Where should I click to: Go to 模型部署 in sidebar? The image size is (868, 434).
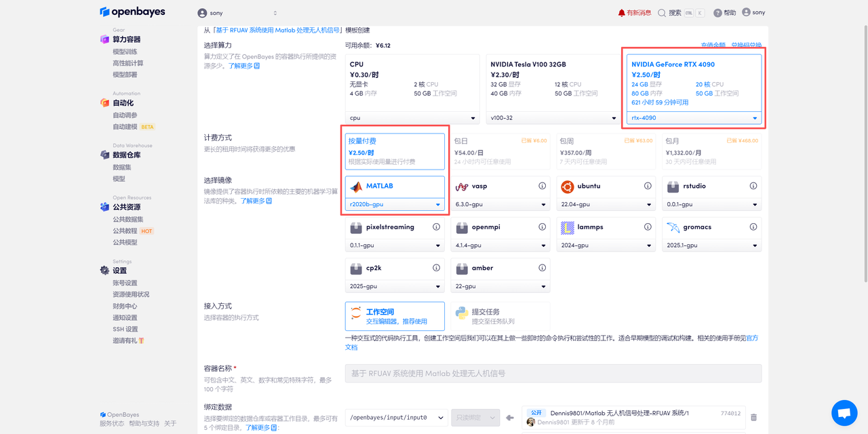point(125,75)
